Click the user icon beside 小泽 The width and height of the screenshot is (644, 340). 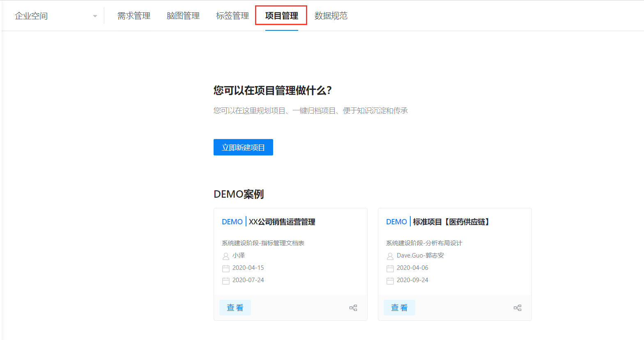226,256
